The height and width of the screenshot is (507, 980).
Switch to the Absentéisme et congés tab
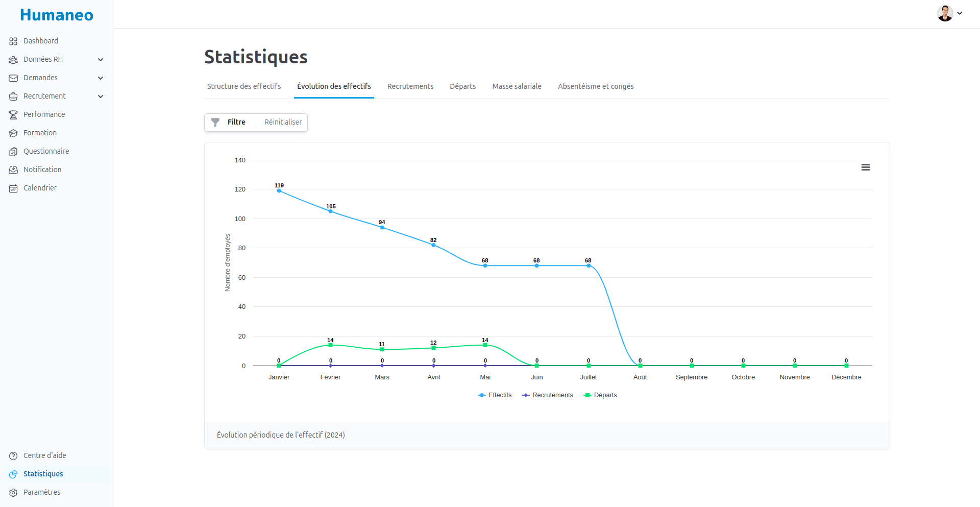click(595, 86)
